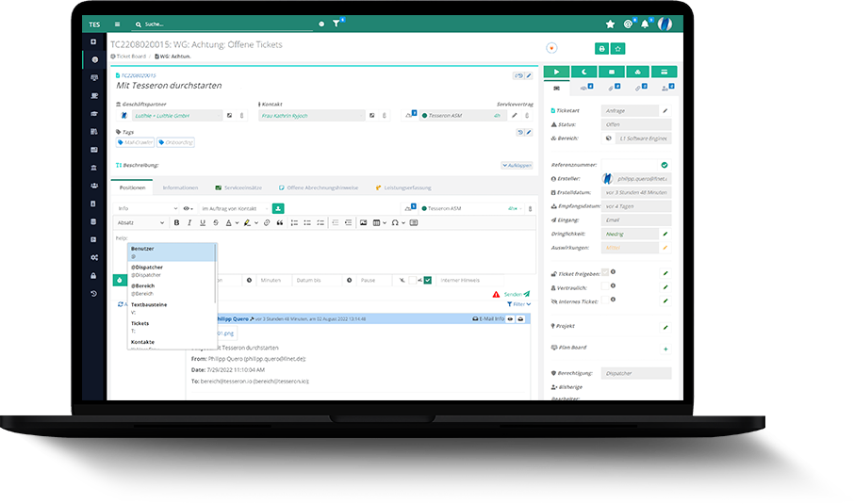
Task: Select @Dispatcher in suggestion list
Action: coord(172,271)
